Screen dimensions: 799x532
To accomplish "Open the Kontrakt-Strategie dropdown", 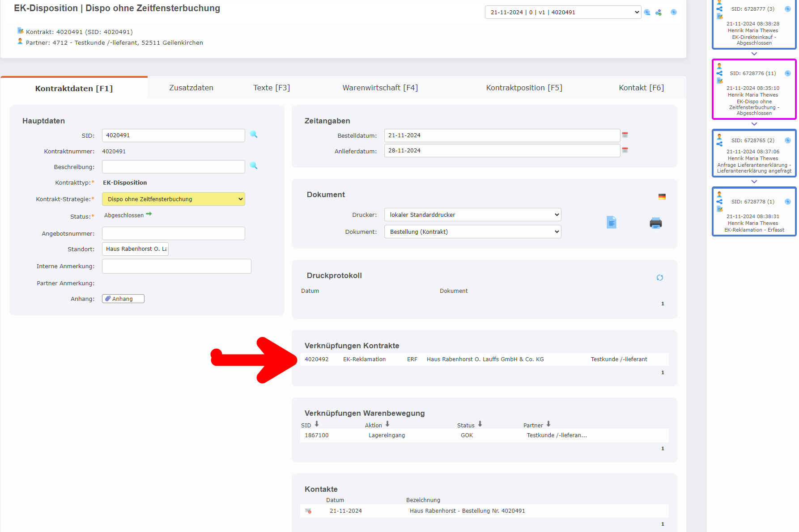I will click(173, 198).
